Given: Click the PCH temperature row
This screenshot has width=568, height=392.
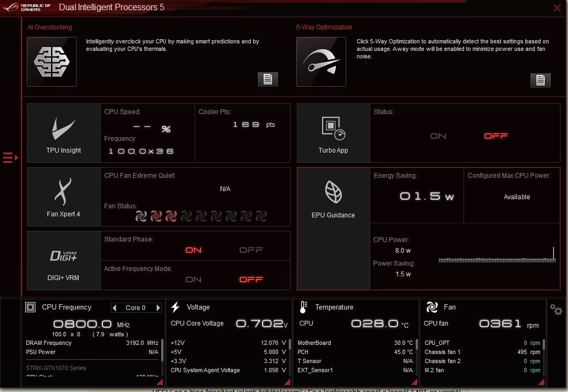Looking at the screenshot, I should 355,352.
